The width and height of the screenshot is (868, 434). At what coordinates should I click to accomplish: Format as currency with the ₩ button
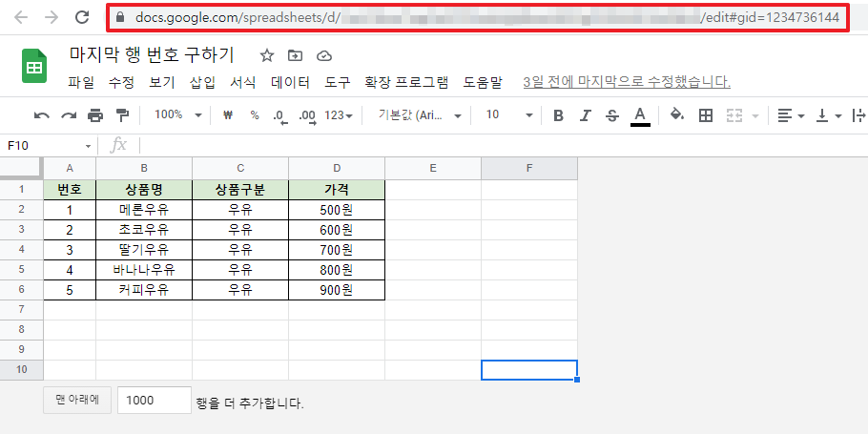click(x=228, y=115)
